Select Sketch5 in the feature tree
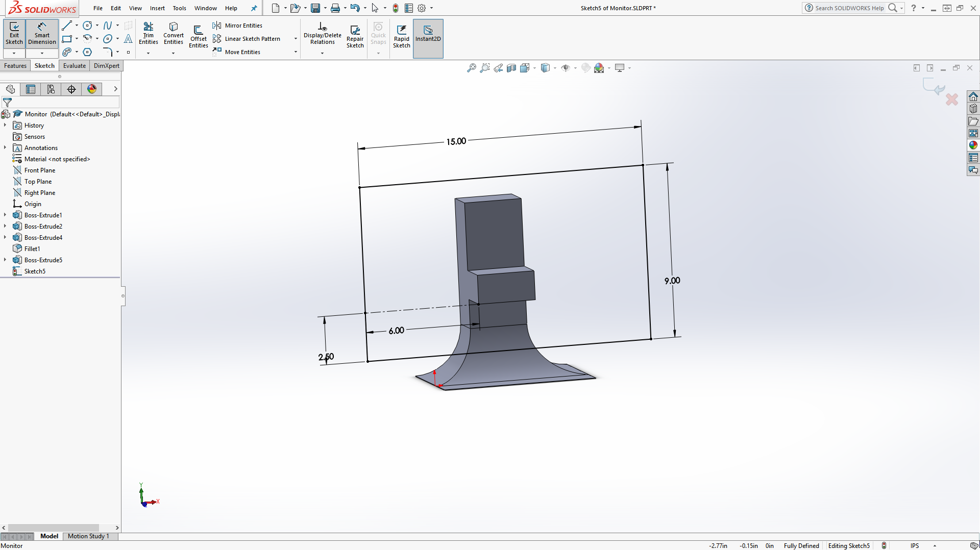 [x=35, y=271]
